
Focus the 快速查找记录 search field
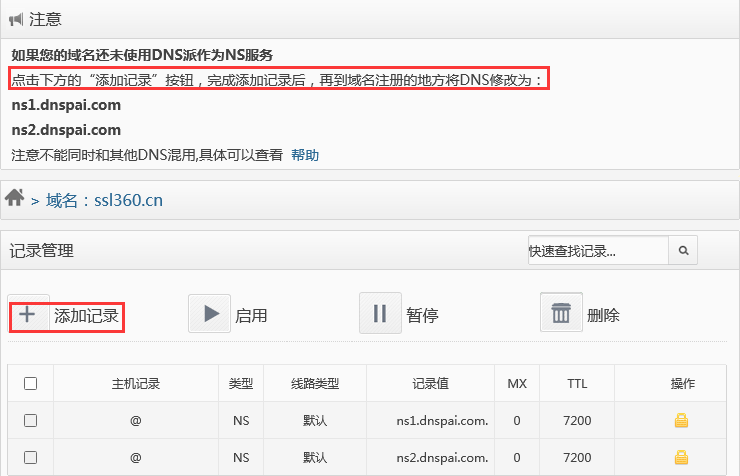click(x=597, y=250)
